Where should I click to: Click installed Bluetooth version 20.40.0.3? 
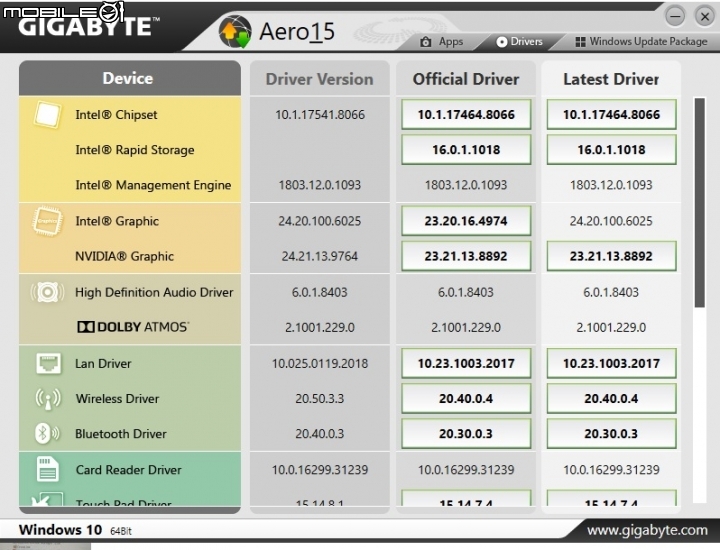(x=320, y=434)
